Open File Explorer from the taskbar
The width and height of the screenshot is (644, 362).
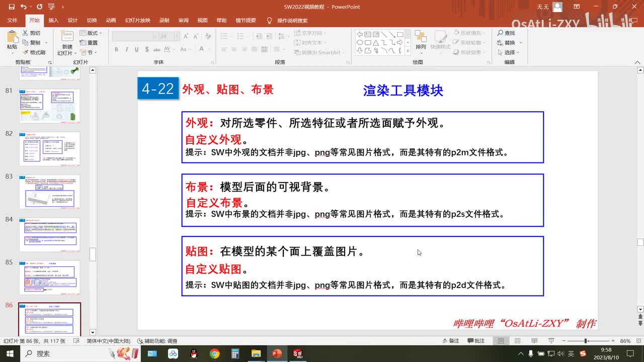point(256,353)
